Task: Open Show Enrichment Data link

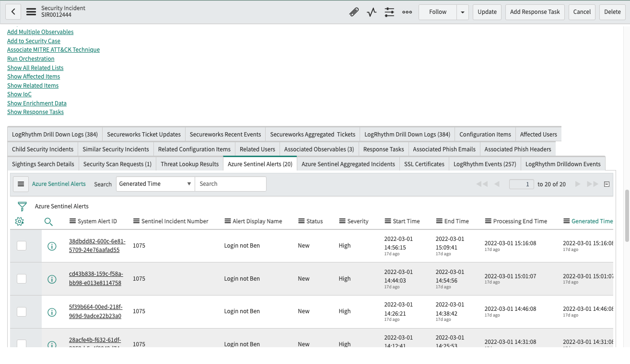Action: [37, 103]
